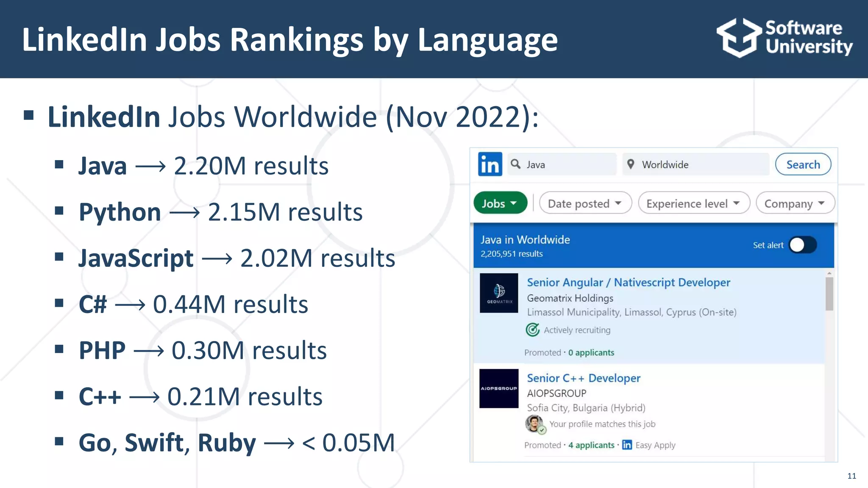The image size is (868, 488).
Task: Click the scrollbar up arrow in job list
Action: click(829, 274)
